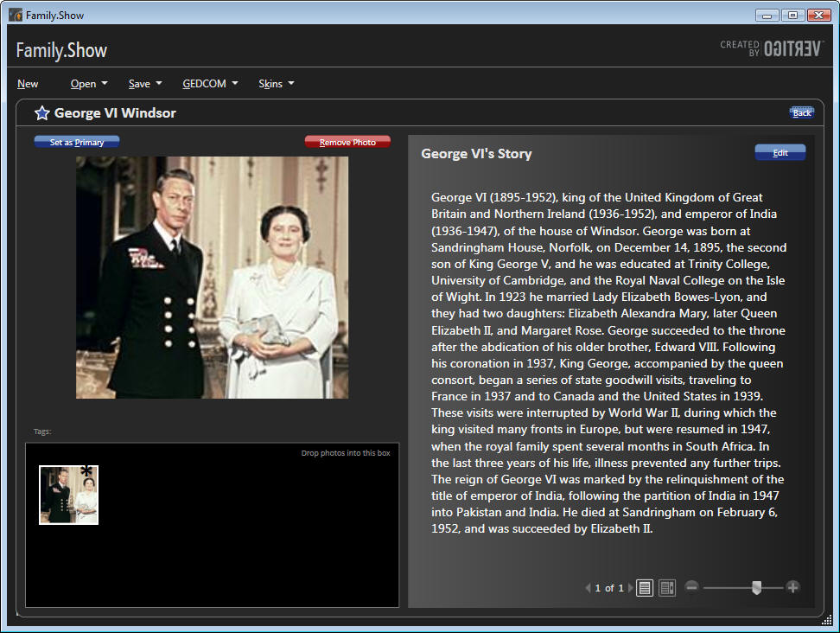Click the Vertigo logo in header
This screenshot has width=840, height=633.
771,49
